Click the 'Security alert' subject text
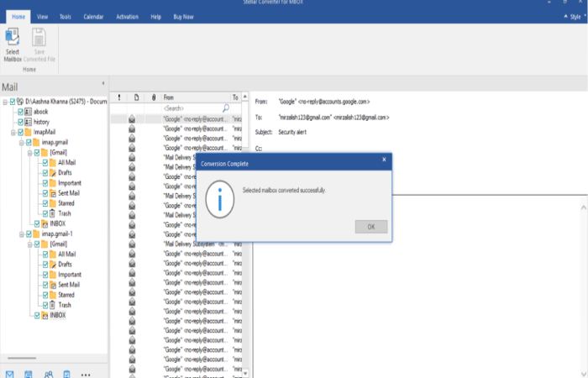The width and height of the screenshot is (588, 378). coord(292,132)
